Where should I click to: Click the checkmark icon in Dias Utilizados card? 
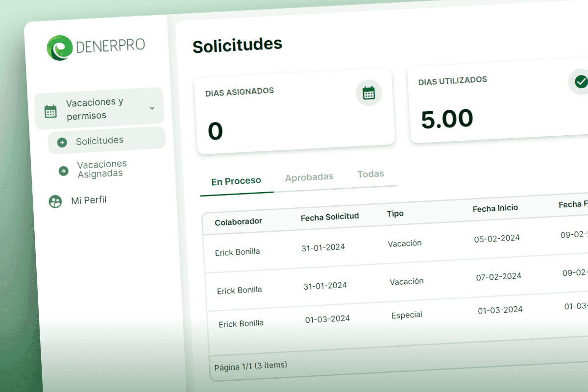(581, 81)
